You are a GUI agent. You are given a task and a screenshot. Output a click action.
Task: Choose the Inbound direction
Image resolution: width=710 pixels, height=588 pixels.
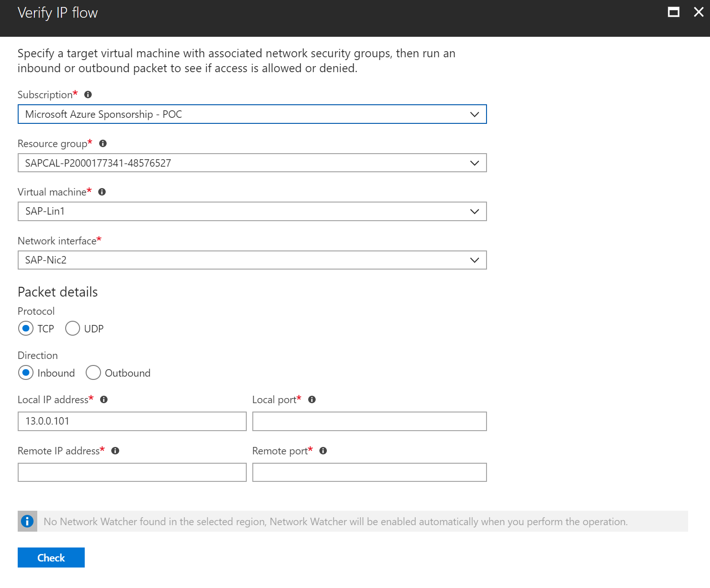click(x=26, y=372)
